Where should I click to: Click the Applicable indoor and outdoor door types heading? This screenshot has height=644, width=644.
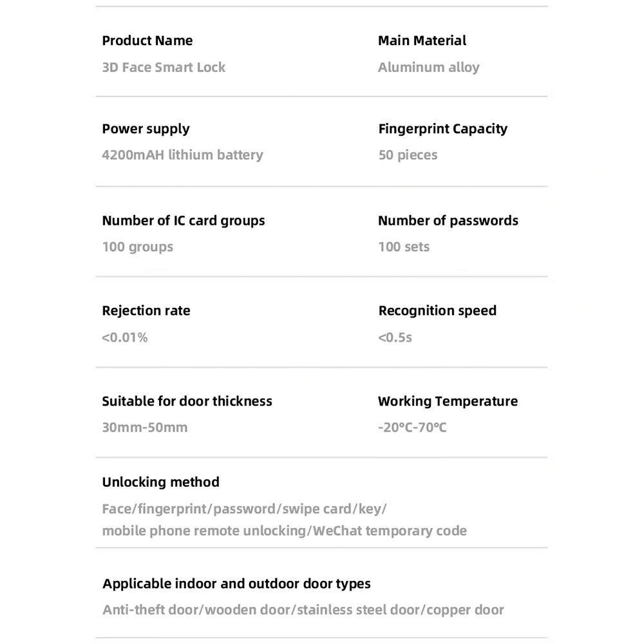point(236,584)
